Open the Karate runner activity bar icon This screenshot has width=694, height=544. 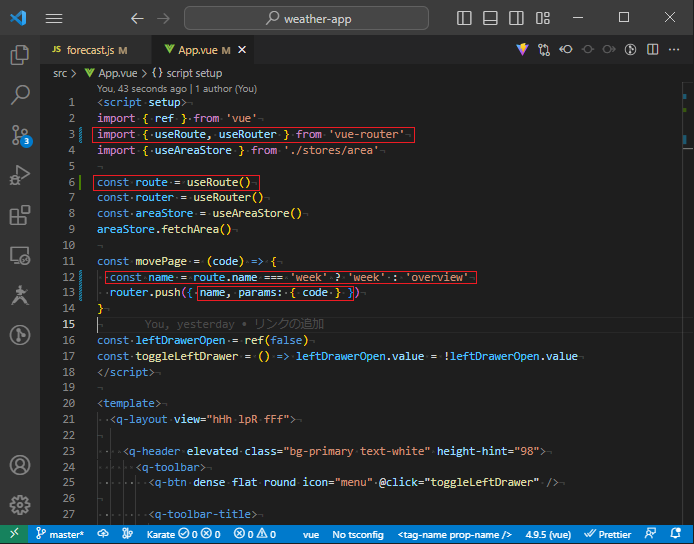click(x=19, y=295)
